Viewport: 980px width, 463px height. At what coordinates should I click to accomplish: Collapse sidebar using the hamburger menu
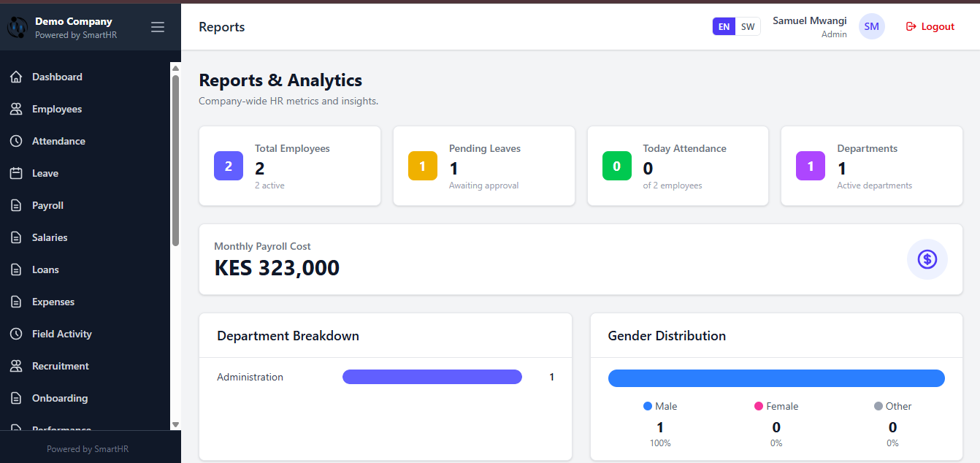(x=158, y=27)
